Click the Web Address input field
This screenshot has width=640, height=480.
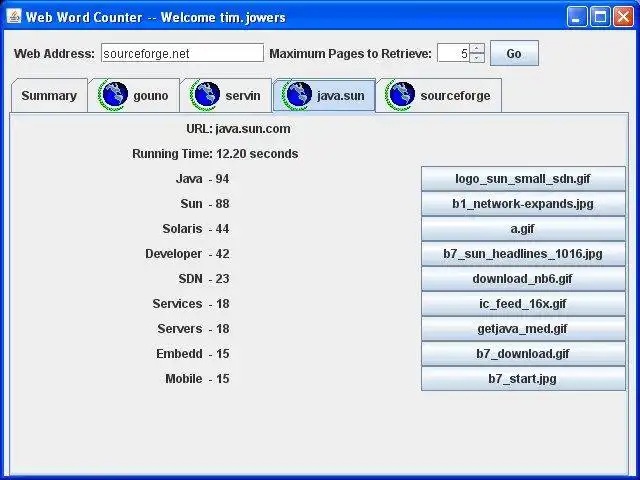182,53
